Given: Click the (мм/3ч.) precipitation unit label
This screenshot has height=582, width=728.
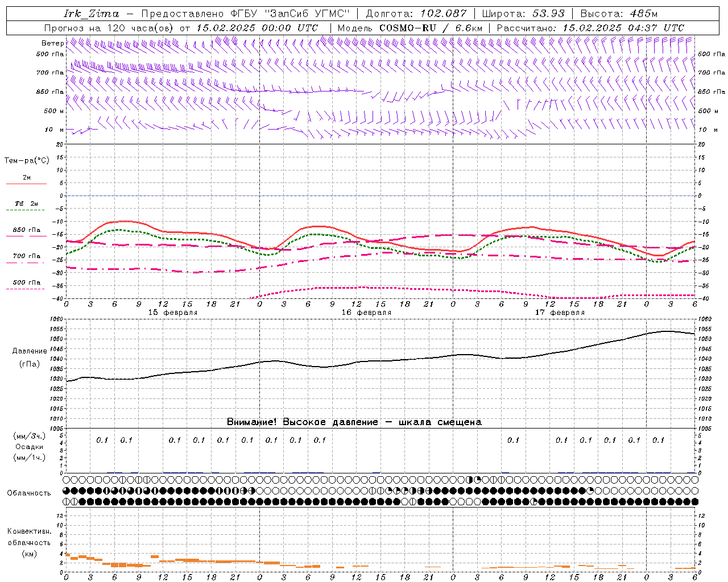Looking at the screenshot, I should pyautogui.click(x=30, y=436).
